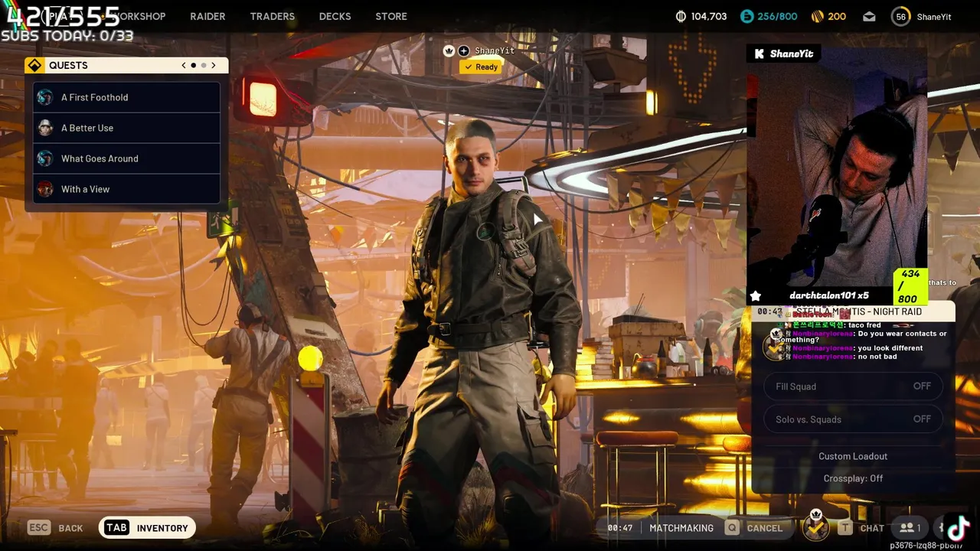Toggle the Fill Squad option
Screen dimensions: 980x551
853,386
